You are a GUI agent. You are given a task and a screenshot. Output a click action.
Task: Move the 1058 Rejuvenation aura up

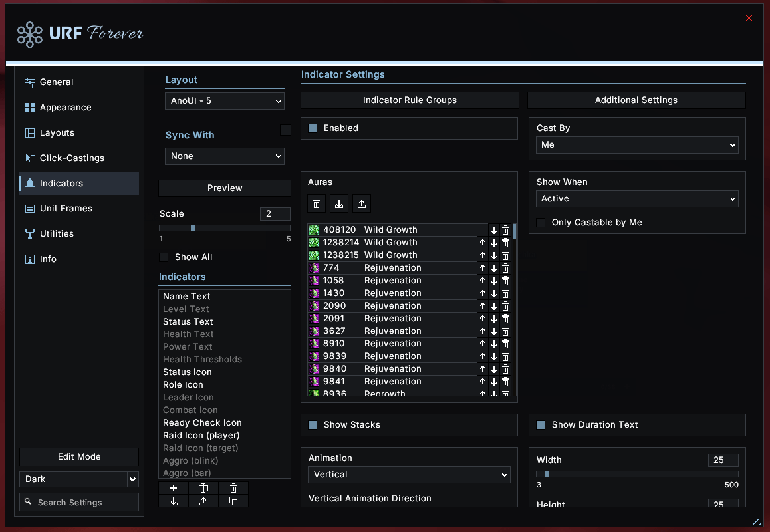click(x=483, y=281)
